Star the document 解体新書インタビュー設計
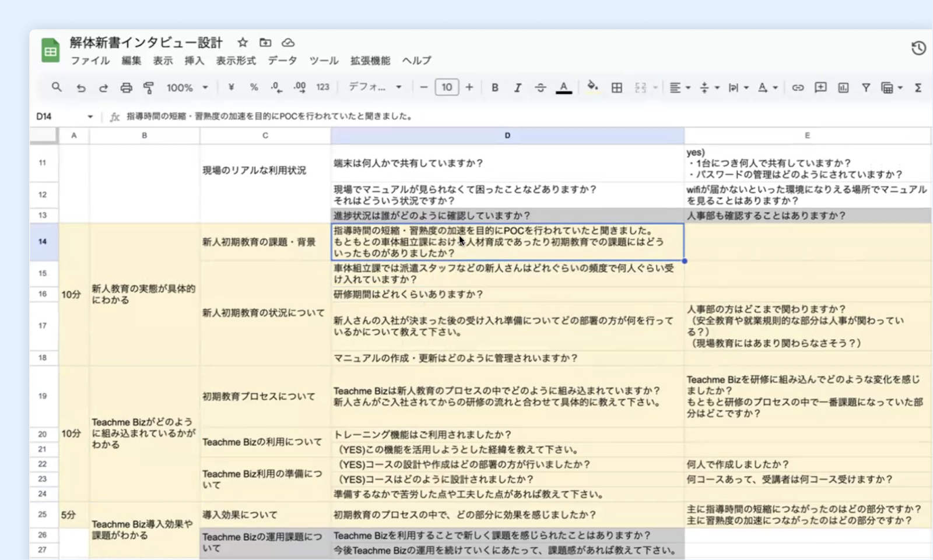Screen dimensions: 933x560 coord(243,43)
